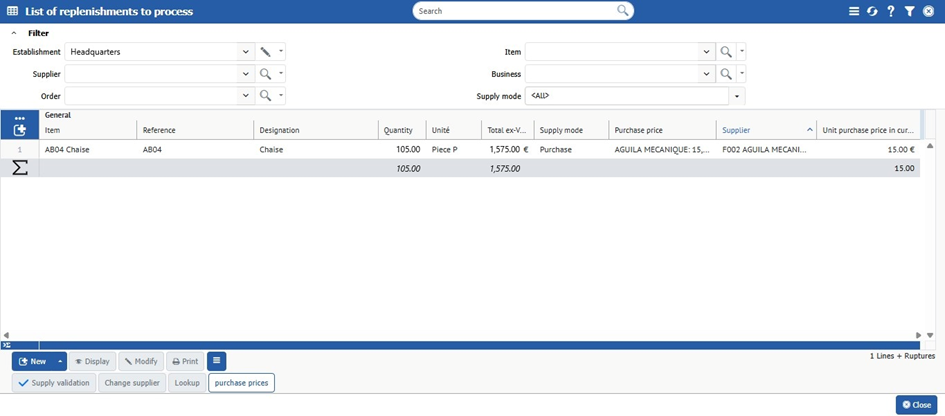This screenshot has width=945, height=416.
Task: Click the magnifier icon in search box
Action: tap(623, 11)
